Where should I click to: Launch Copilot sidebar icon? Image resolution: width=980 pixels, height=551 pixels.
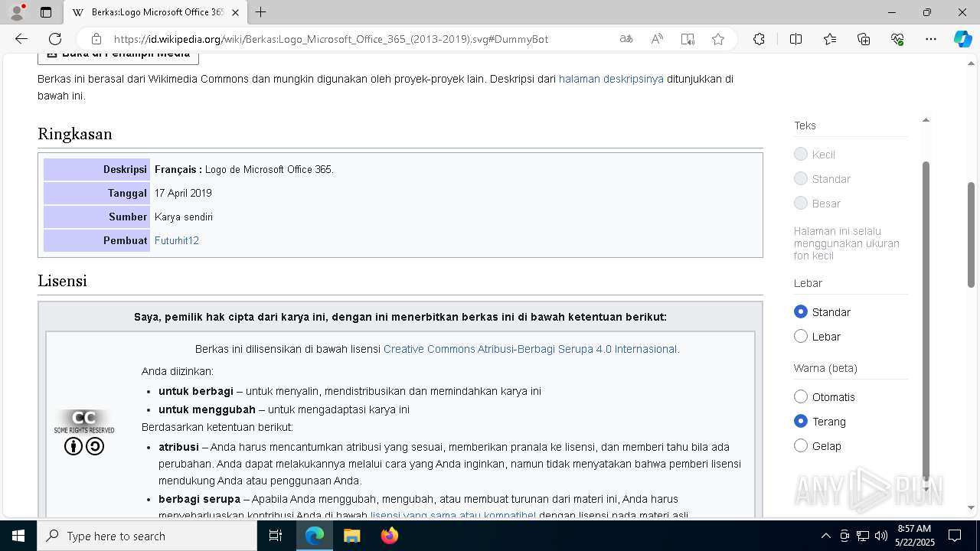click(962, 39)
